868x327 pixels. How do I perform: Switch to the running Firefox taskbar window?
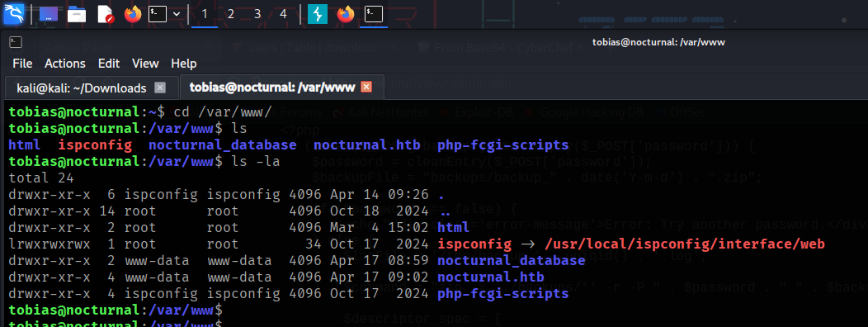tap(346, 14)
